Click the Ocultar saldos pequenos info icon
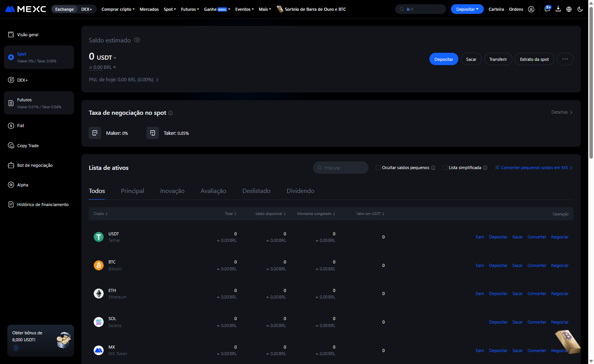 (433, 168)
